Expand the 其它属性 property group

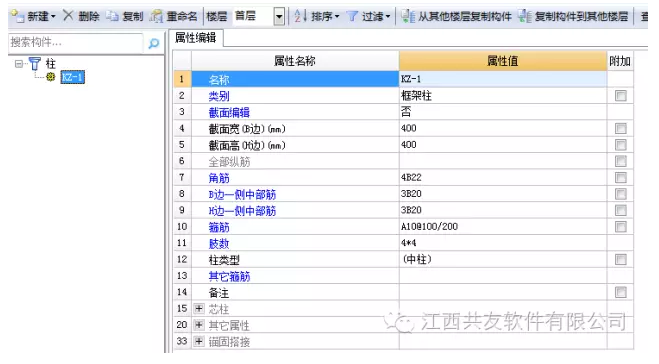(199, 325)
